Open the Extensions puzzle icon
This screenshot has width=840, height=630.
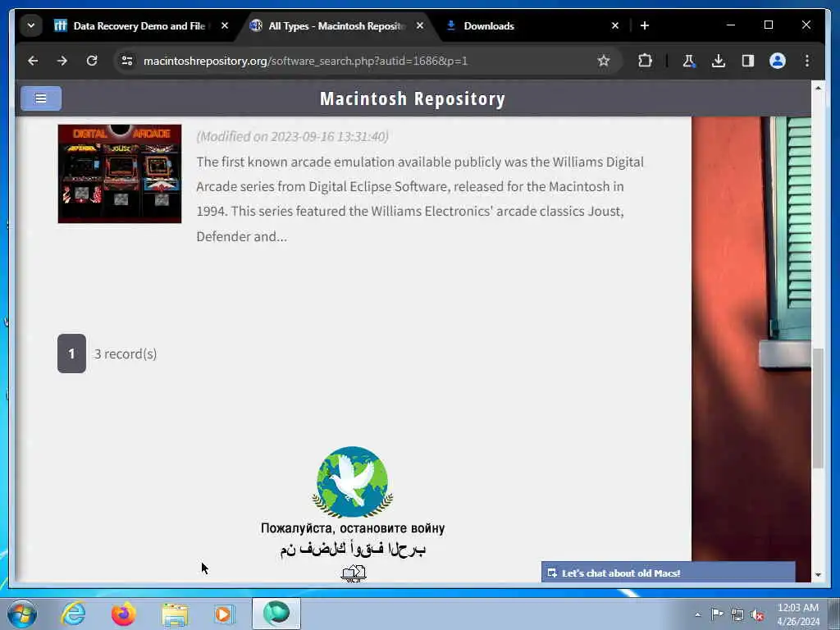point(645,61)
